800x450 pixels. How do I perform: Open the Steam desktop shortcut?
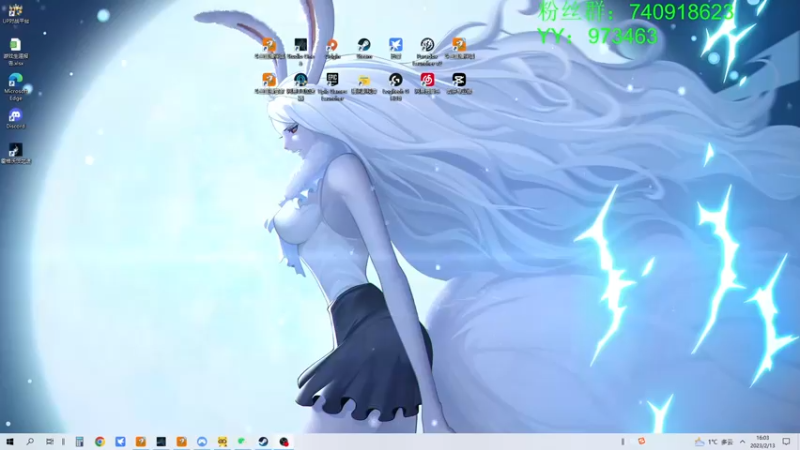pos(364,48)
